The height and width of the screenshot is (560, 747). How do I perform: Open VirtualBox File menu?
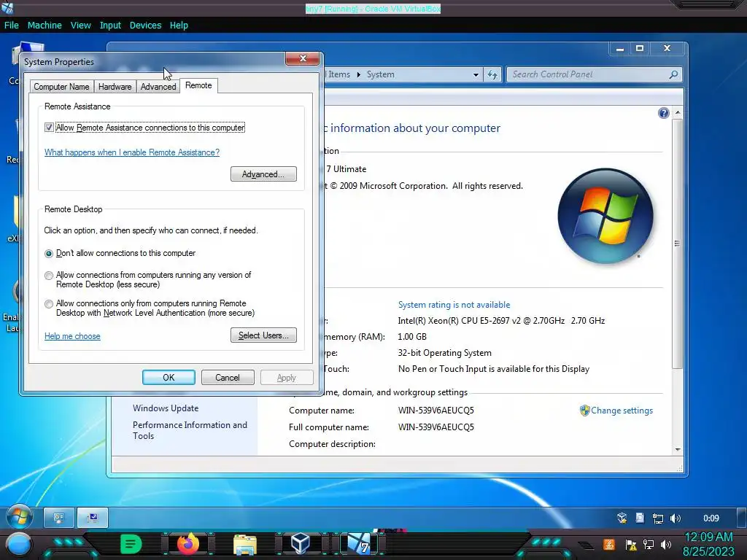(x=12, y=26)
